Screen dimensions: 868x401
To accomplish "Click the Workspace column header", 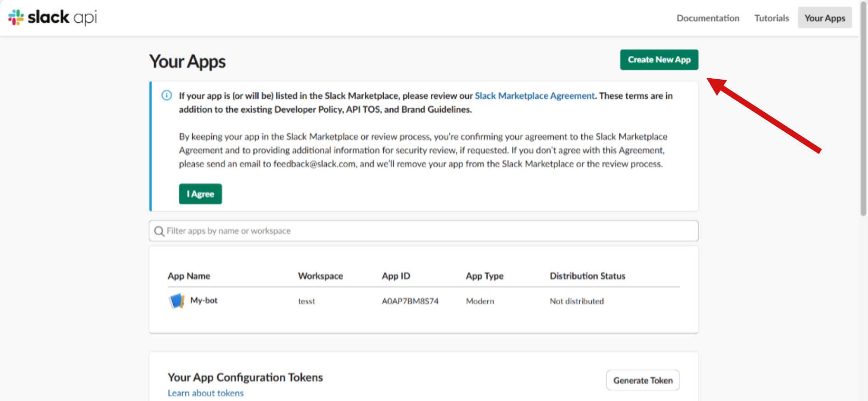I will click(321, 276).
